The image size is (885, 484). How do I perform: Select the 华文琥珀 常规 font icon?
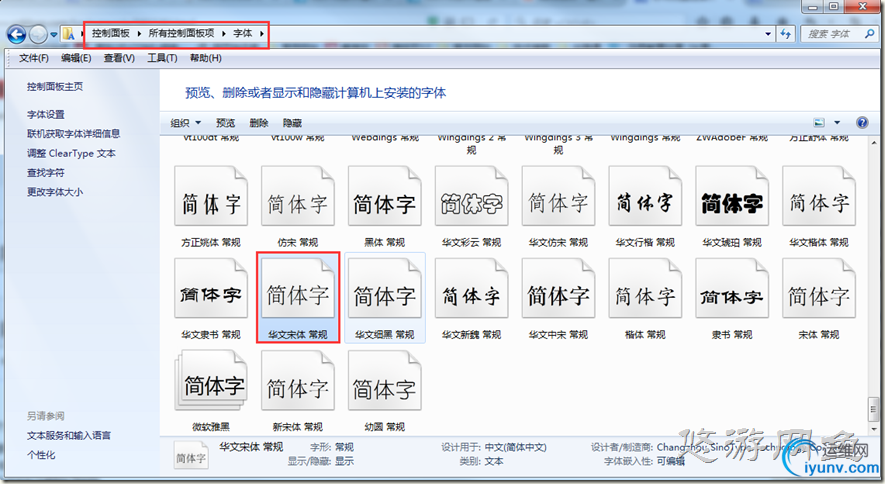point(733,196)
